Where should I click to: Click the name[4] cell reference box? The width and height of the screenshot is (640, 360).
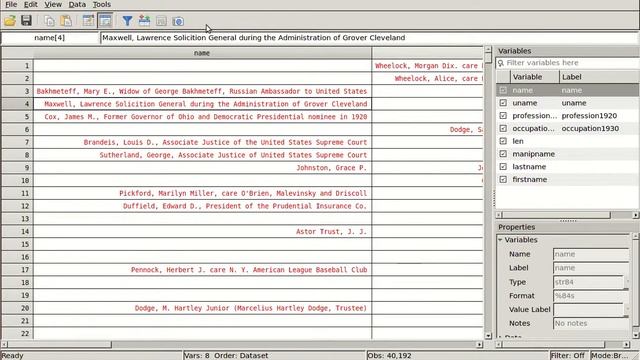point(49,38)
